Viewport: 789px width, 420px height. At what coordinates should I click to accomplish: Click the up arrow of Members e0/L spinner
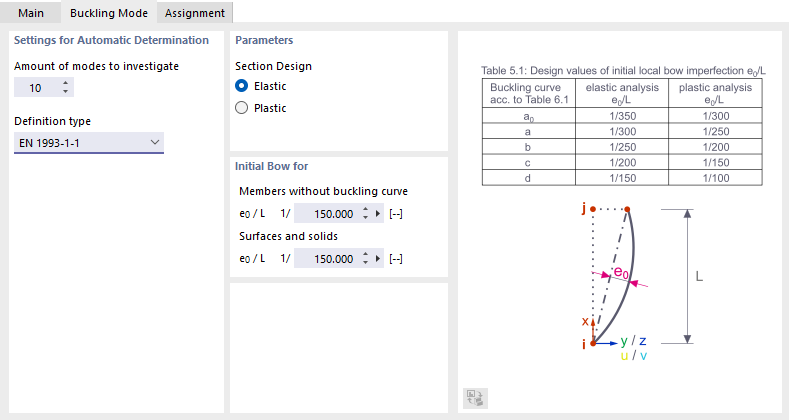point(365,209)
